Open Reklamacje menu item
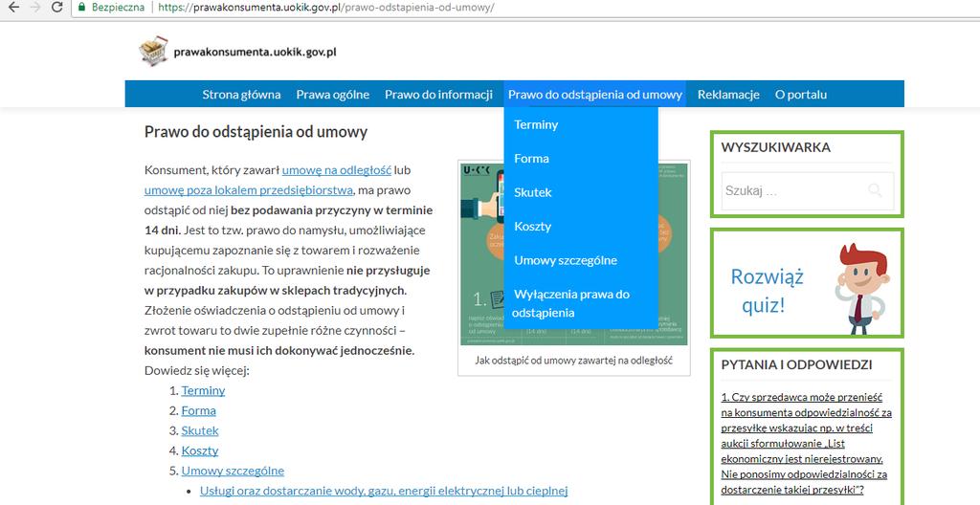 tap(728, 95)
